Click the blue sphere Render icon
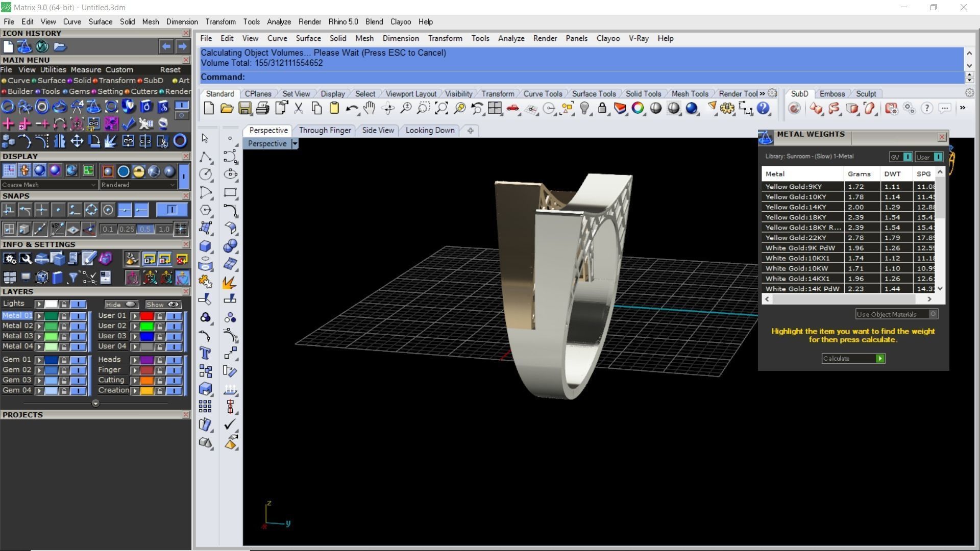Viewport: 980px width, 551px height. click(692, 108)
